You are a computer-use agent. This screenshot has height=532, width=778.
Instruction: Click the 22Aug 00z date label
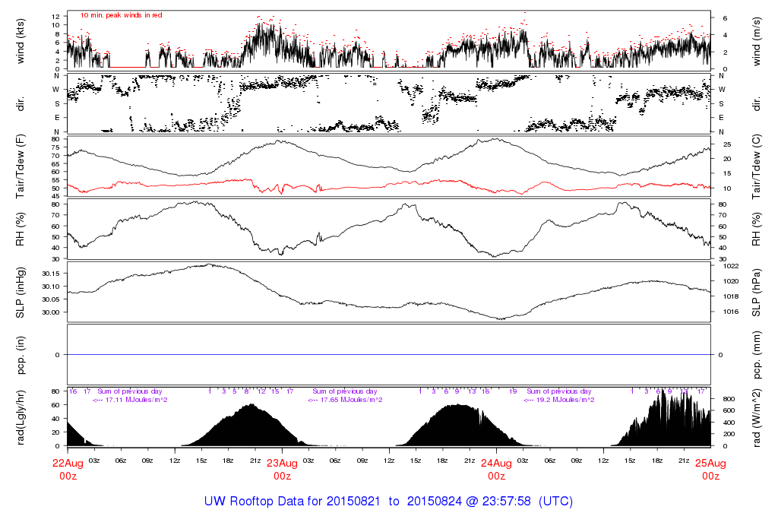coord(68,469)
